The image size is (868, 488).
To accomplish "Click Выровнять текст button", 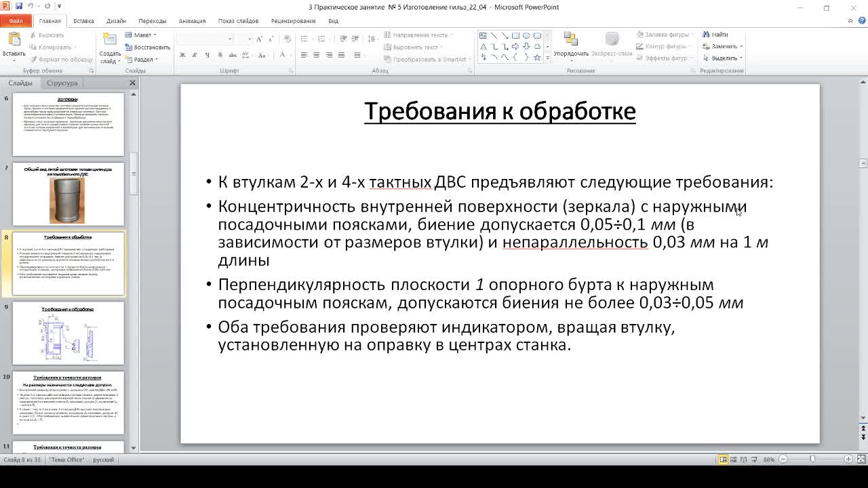I will (x=414, y=47).
